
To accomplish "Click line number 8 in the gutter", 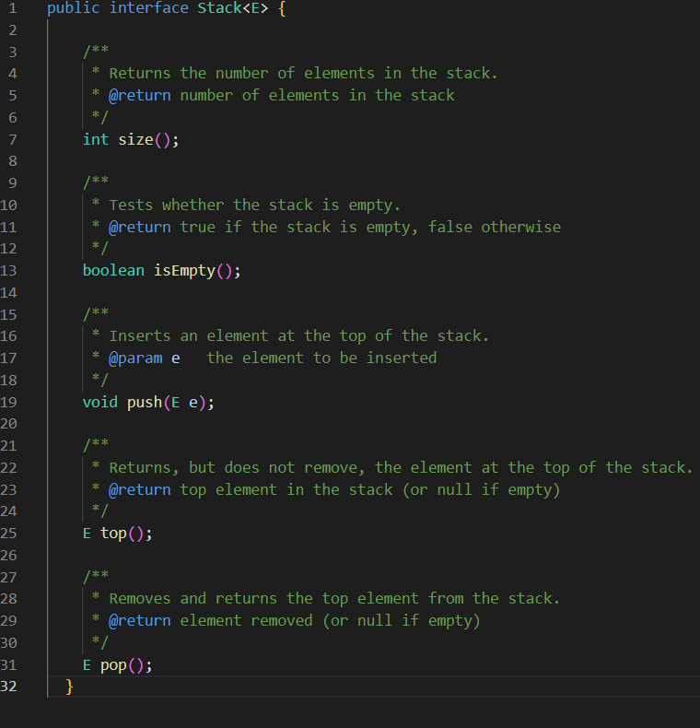I will (x=13, y=161).
